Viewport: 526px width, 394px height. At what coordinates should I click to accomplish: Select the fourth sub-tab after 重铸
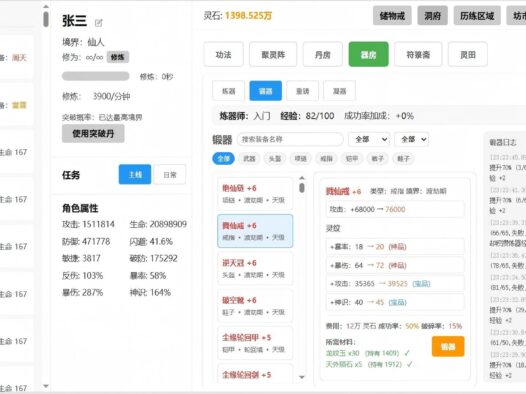[339, 91]
